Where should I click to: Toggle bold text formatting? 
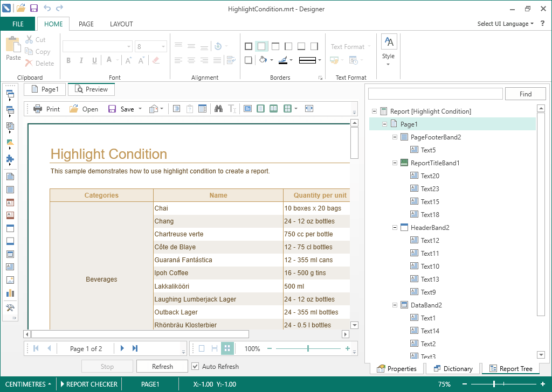tap(68, 60)
